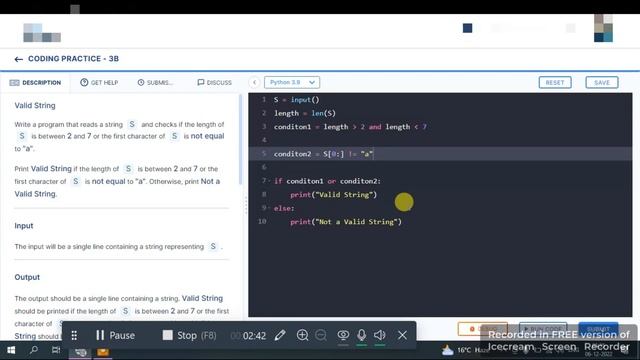Viewport: 640px width, 360px height.
Task: Click the profile avatar at top right
Action: coord(603,28)
